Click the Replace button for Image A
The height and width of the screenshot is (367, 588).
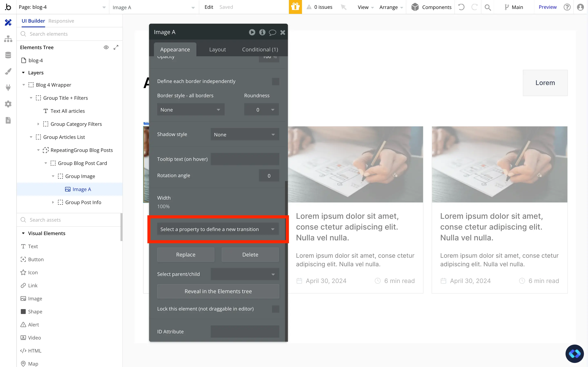point(185,254)
